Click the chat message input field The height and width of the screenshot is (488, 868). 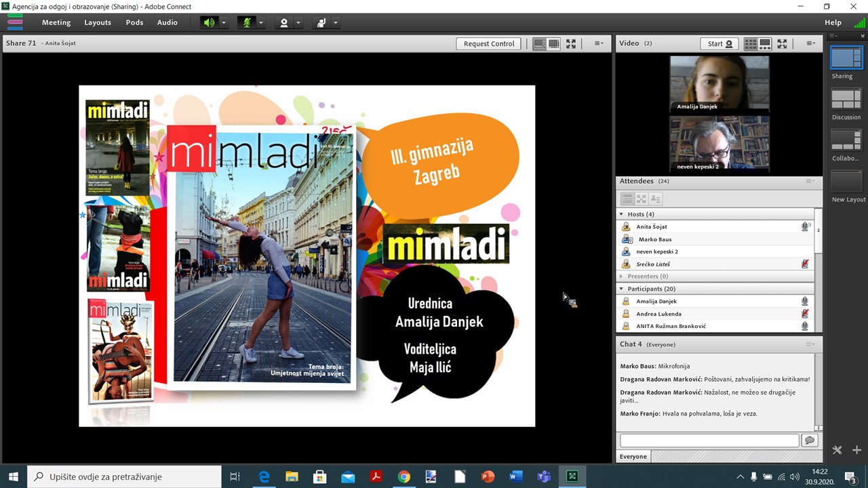[x=709, y=441]
